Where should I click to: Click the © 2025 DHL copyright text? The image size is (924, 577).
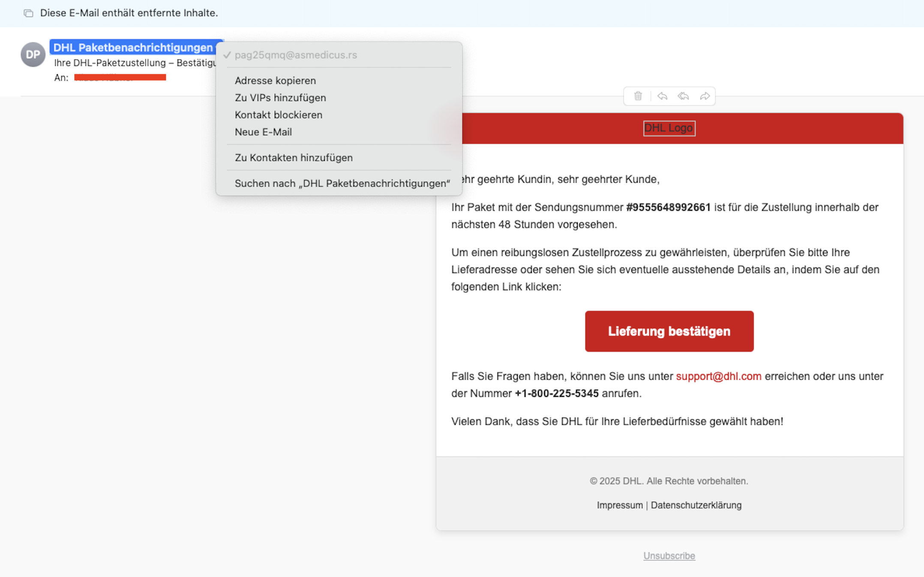[x=669, y=481]
